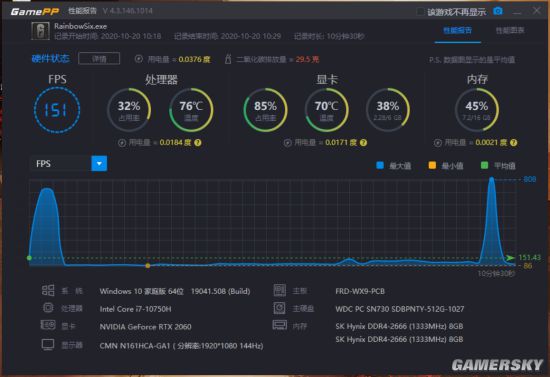Open the FPS chart metric dropdown arrow
550x377 pixels.
click(x=99, y=164)
